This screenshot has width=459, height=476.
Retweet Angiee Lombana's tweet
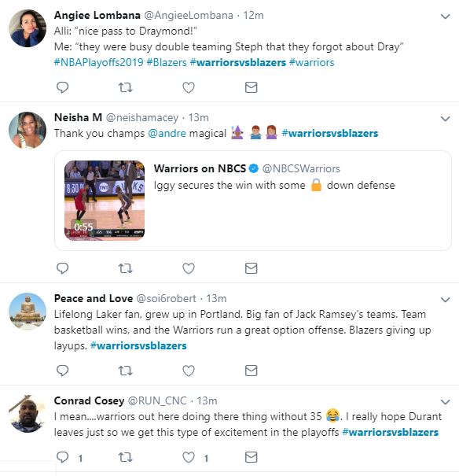click(125, 87)
